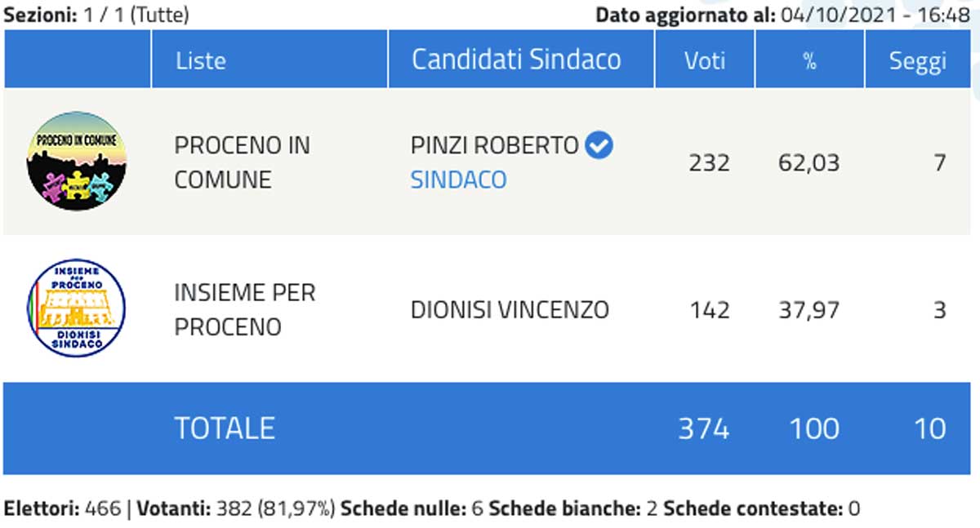980x528 pixels.
Task: Click the Proceno in Comune list logo
Action: (x=77, y=162)
